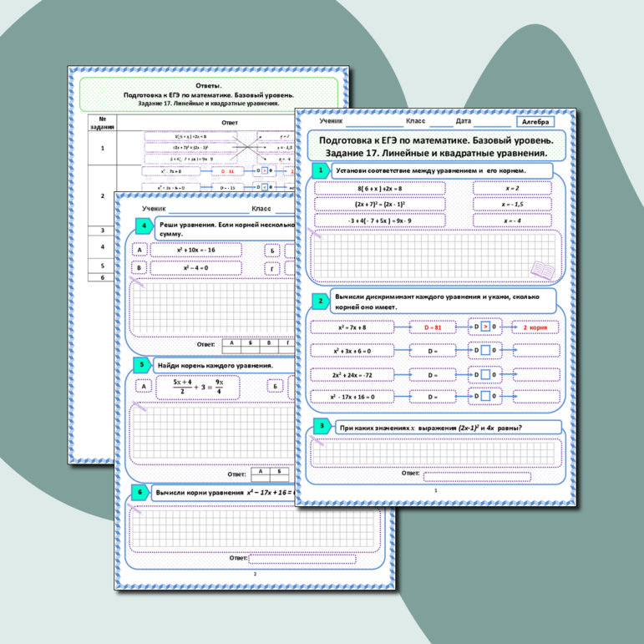Click the red D = 81 field

(x=433, y=327)
